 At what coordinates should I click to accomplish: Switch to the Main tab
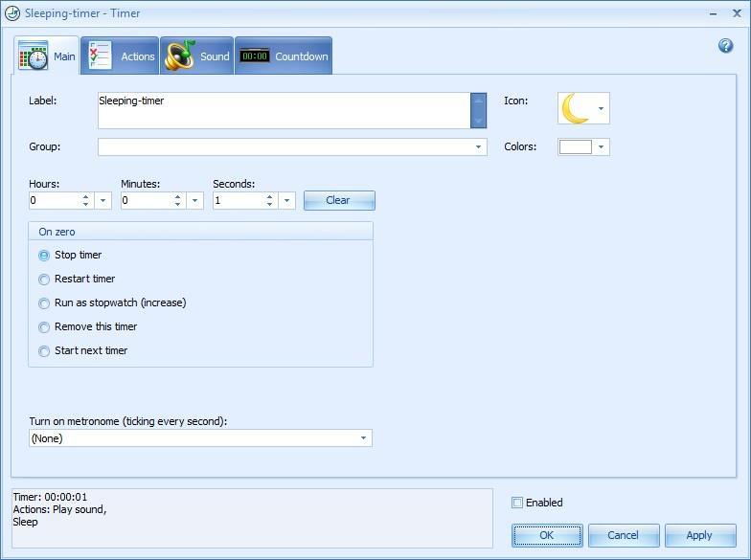[46, 56]
